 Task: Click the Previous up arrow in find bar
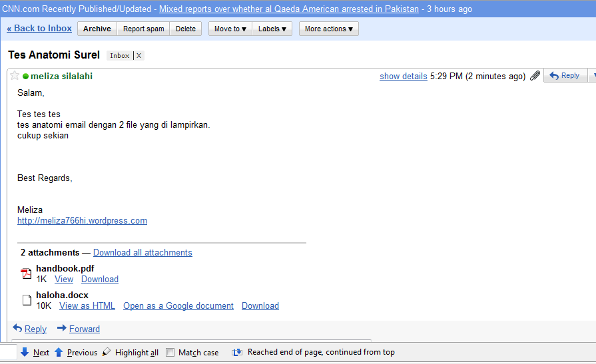point(59,352)
